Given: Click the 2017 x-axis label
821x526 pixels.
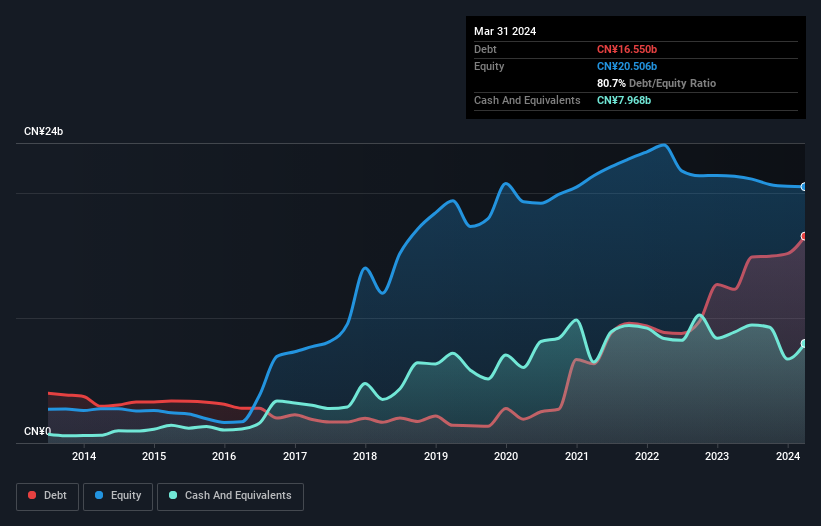Looking at the screenshot, I should (295, 456).
